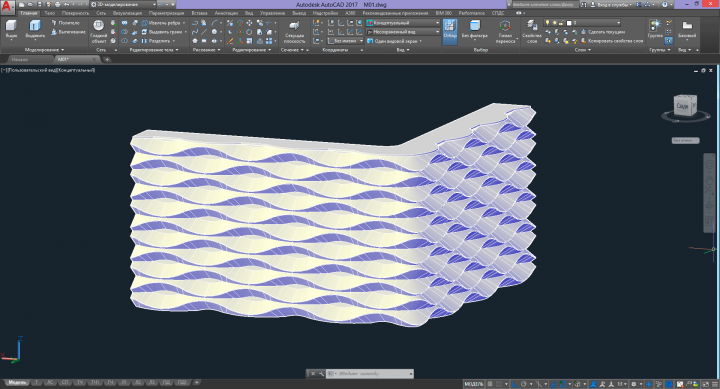Click the Группа (Group) icon
The image size is (720, 389).
(x=655, y=28)
